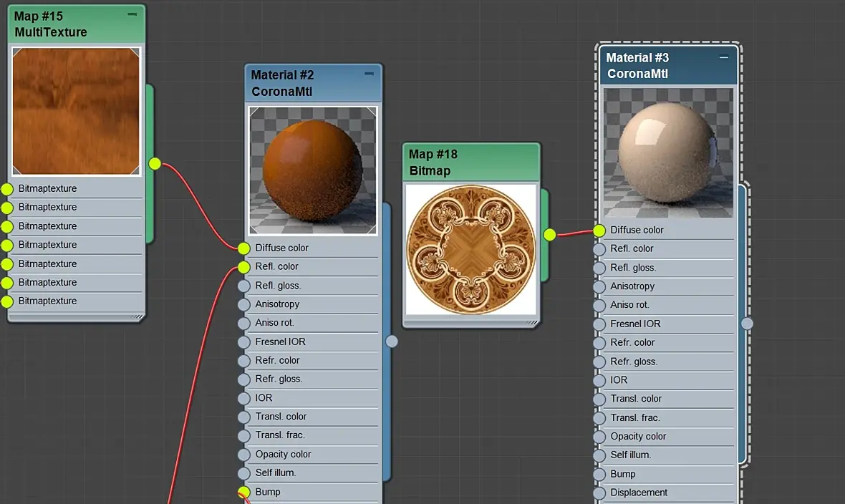Image resolution: width=845 pixels, height=504 pixels.
Task: Open the Map #18 ornament bitmap thumbnail
Action: tap(470, 249)
